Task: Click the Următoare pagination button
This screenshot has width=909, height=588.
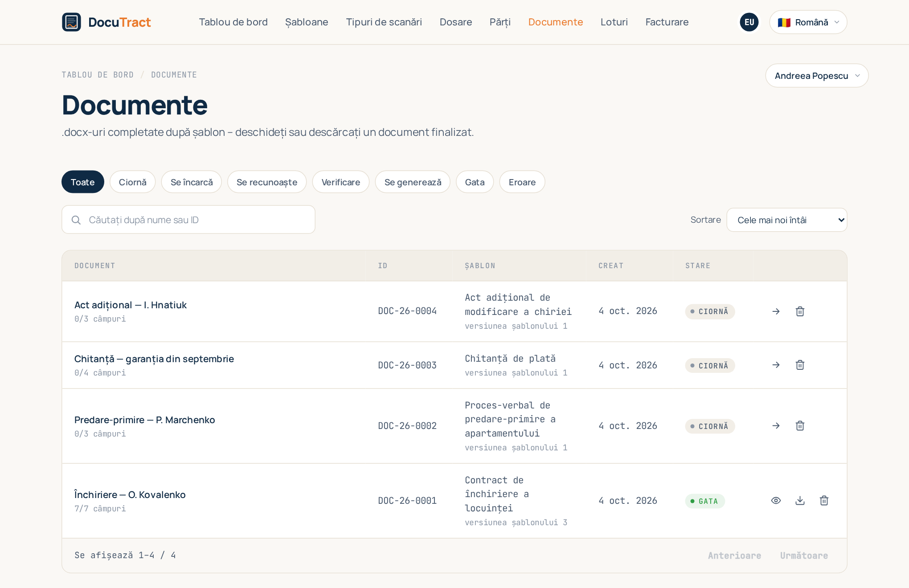Action: pos(804,555)
